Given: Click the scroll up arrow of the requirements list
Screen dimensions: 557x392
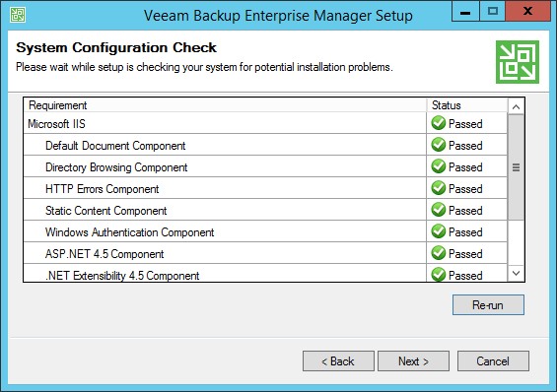Looking at the screenshot, I should [x=517, y=106].
